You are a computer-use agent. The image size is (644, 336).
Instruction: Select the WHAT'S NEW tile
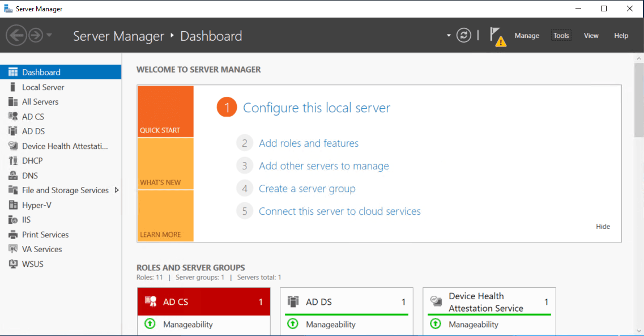[x=165, y=164]
